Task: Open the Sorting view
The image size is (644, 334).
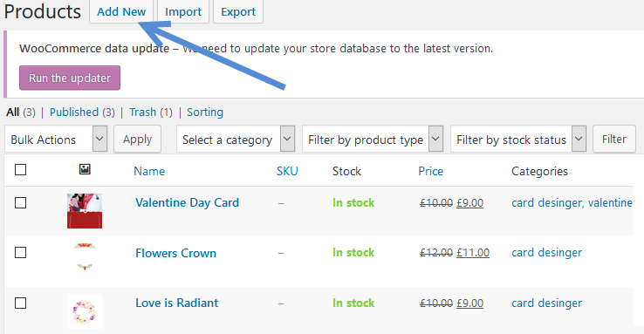Action: coord(205,112)
